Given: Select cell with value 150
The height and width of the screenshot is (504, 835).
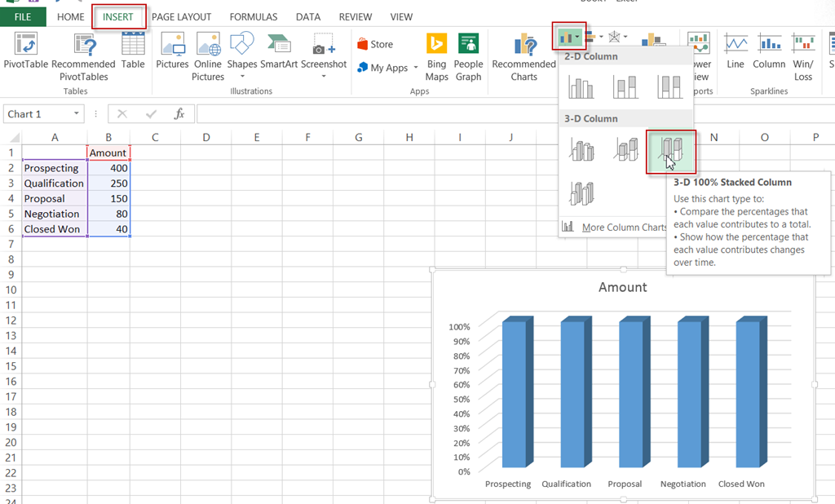Looking at the screenshot, I should (108, 199).
